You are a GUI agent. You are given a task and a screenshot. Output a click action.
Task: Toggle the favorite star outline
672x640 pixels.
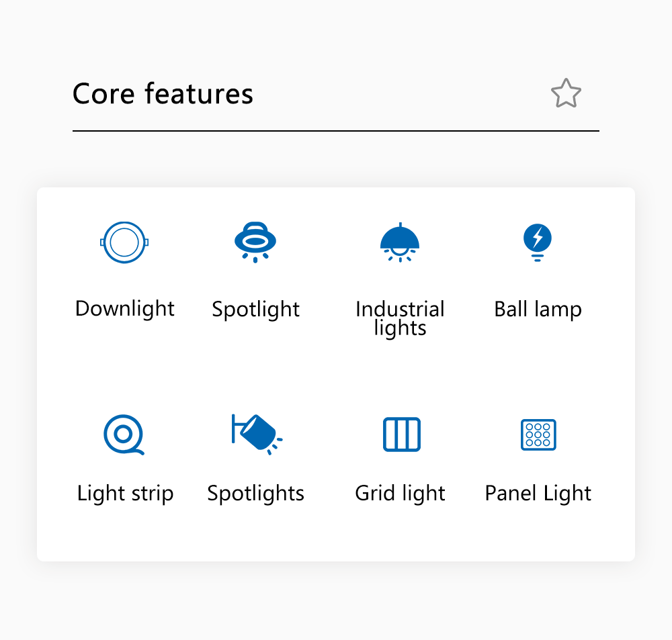[566, 93]
